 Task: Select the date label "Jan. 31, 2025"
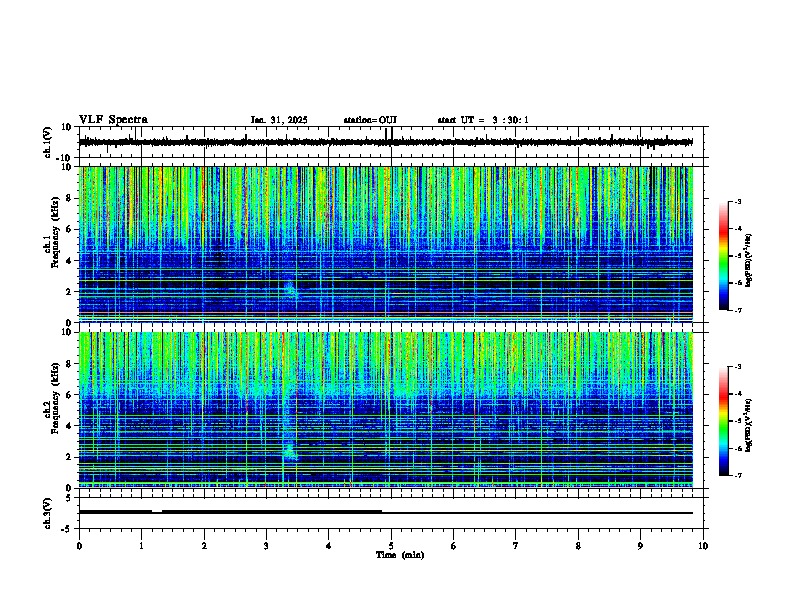click(x=279, y=120)
